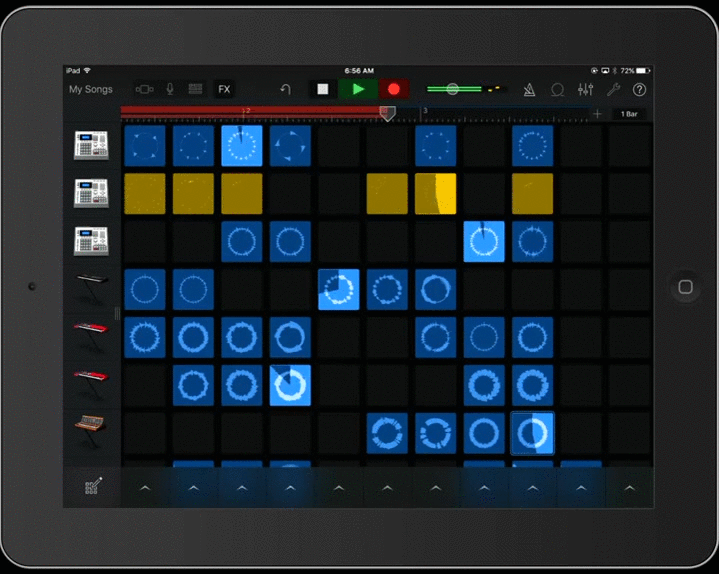Trigger column 11 with its chevron
The image size is (719, 574).
(x=630, y=488)
